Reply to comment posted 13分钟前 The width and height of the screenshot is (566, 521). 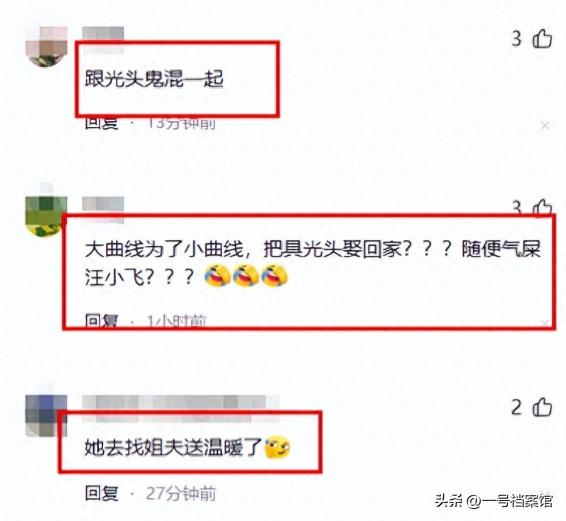102,123
